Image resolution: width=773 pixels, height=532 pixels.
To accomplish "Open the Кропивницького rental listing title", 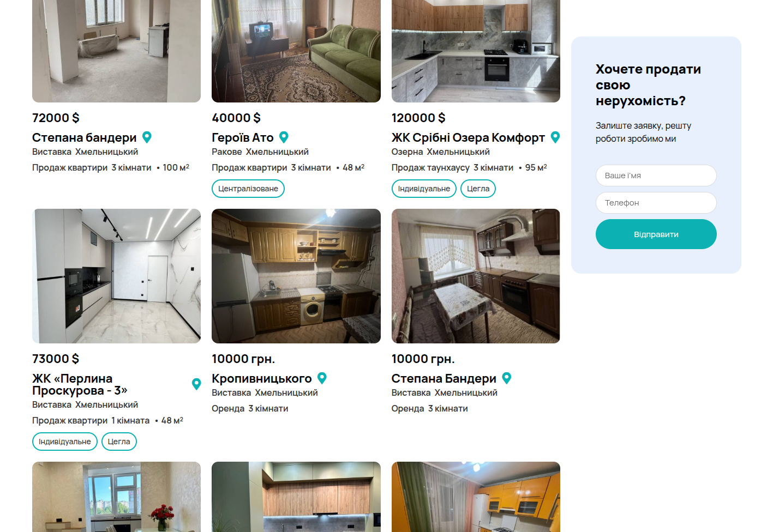I will tap(262, 378).
